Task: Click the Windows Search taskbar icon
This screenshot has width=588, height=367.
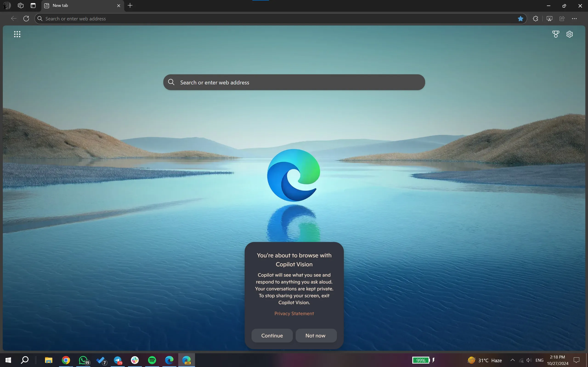Action: point(24,360)
